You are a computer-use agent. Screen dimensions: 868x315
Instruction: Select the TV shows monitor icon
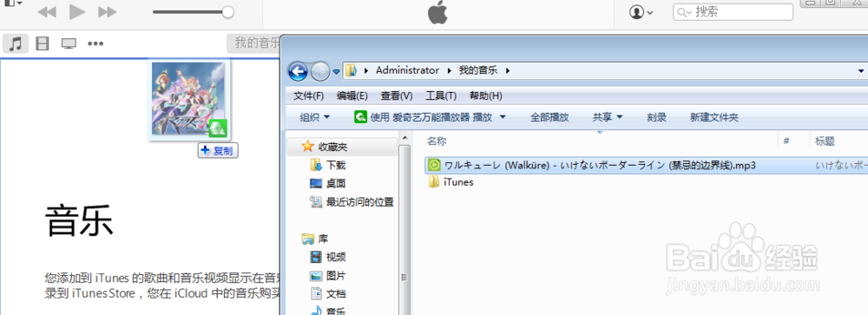69,43
